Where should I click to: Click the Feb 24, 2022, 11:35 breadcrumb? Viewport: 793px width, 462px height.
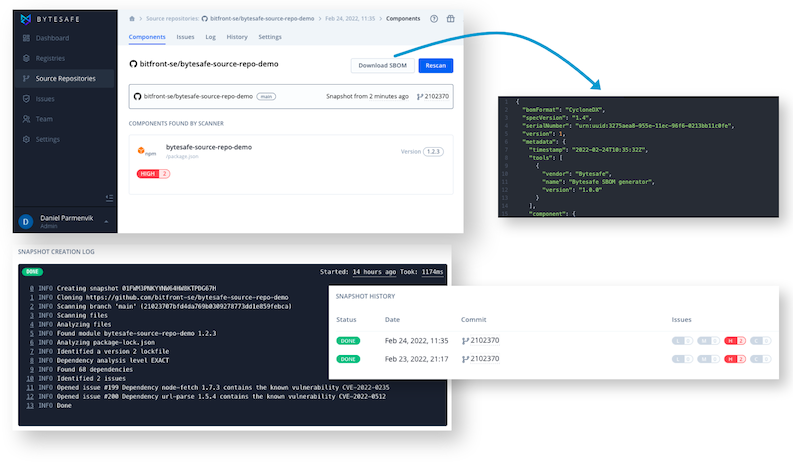[x=350, y=19]
